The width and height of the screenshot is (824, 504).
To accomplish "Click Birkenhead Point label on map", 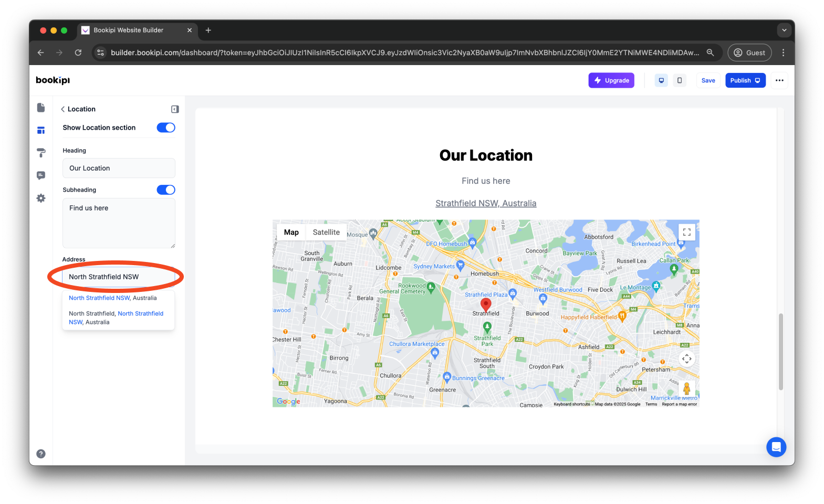I will point(653,244).
